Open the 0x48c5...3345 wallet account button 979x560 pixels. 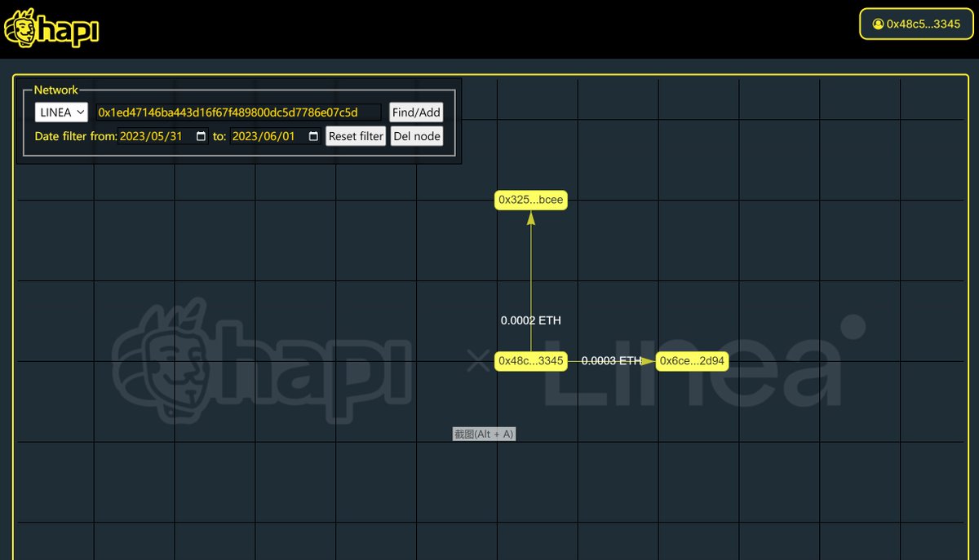916,24
